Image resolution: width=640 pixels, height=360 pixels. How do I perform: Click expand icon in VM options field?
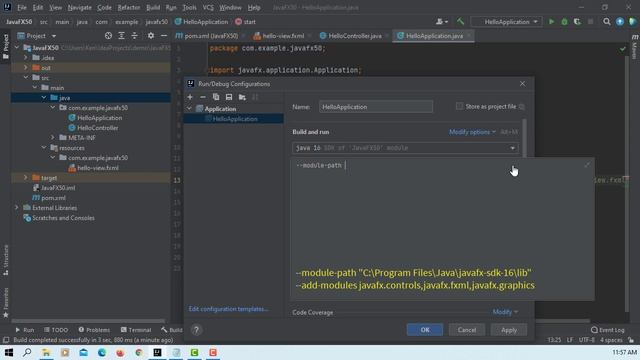tap(587, 165)
